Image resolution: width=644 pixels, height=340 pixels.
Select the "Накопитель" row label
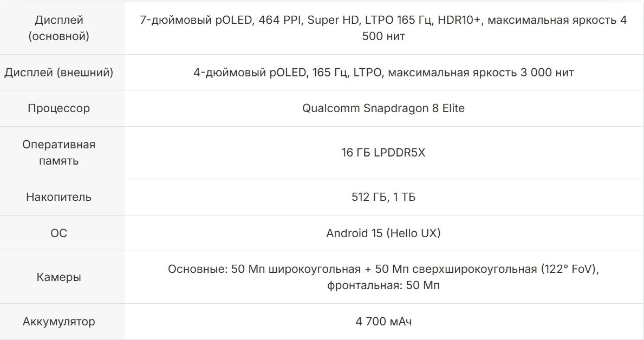coord(58,197)
